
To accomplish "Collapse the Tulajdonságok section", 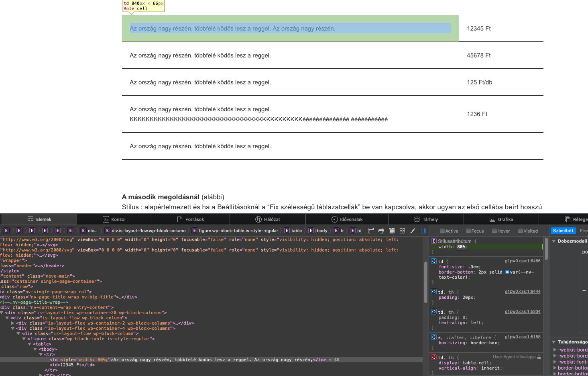I will tap(554, 342).
